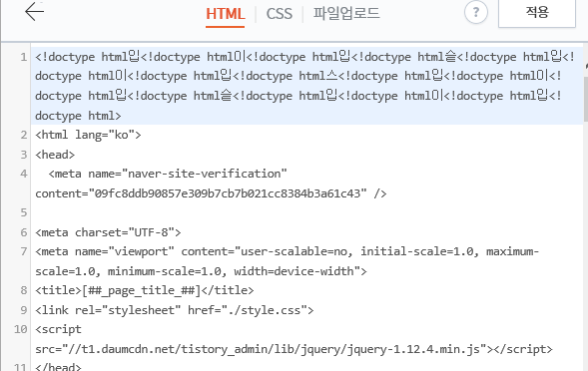The image size is (588, 371).
Task: Switch to the CSS tab
Action: coord(279,14)
